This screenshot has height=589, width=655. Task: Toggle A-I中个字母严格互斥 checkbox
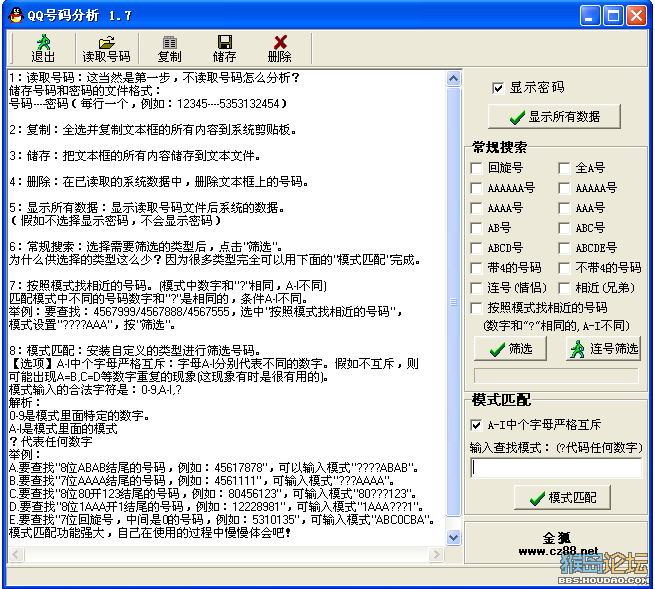[476, 425]
